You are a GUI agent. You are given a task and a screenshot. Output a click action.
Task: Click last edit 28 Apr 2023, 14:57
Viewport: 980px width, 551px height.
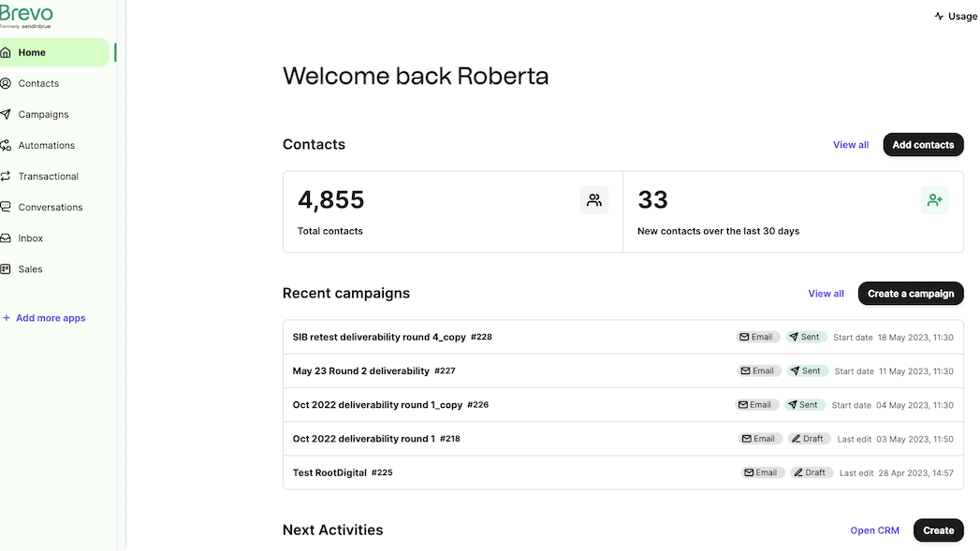tap(916, 473)
